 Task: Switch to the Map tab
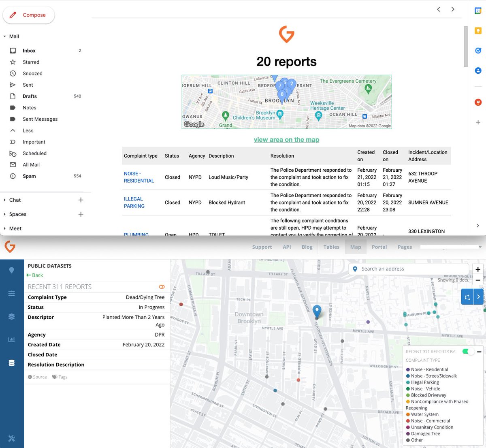pyautogui.click(x=356, y=247)
